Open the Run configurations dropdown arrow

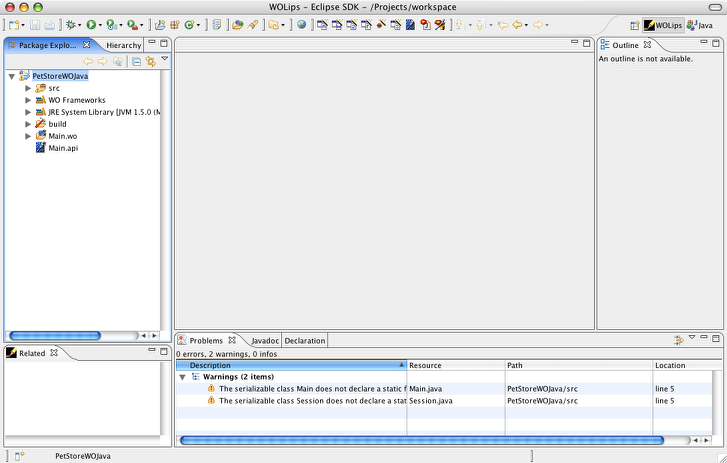click(x=100, y=25)
